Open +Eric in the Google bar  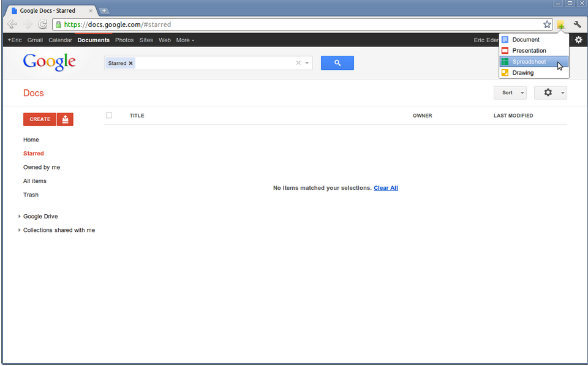point(15,40)
